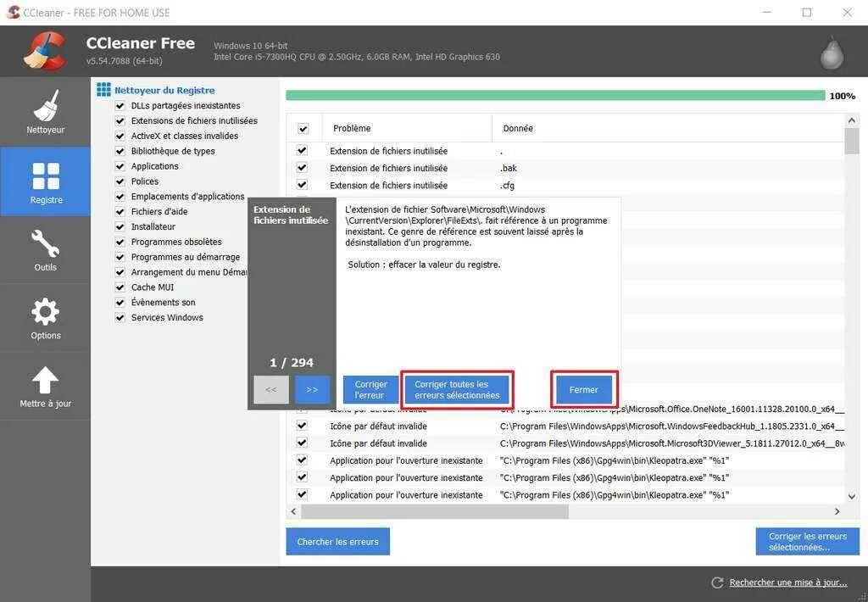The width and height of the screenshot is (868, 602).
Task: Click the horizontal scrollbar right arrow
Action: (837, 512)
